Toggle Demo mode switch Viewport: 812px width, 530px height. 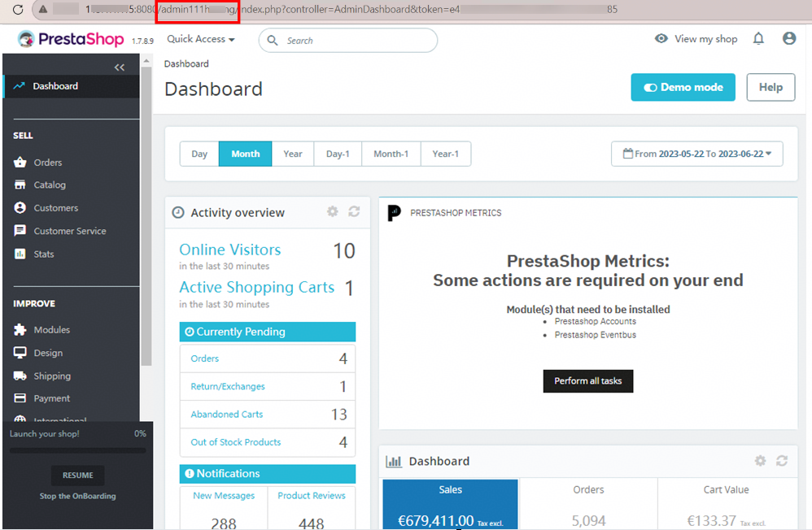pyautogui.click(x=683, y=88)
